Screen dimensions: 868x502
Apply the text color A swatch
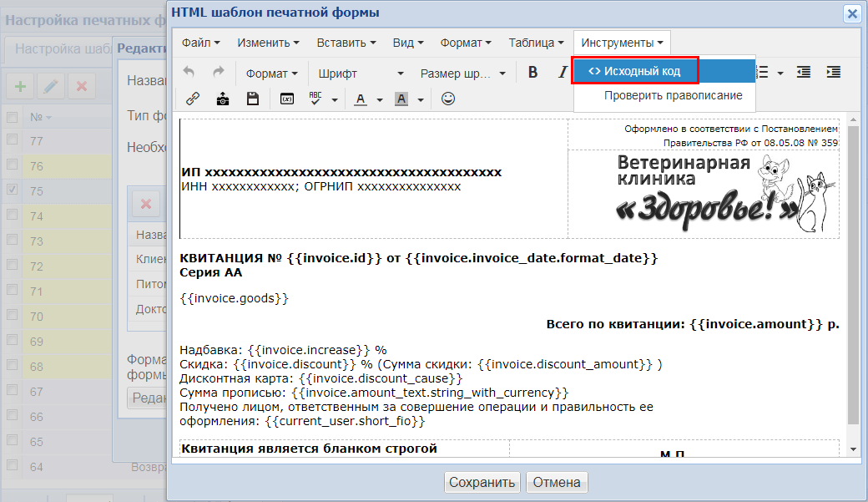click(361, 99)
